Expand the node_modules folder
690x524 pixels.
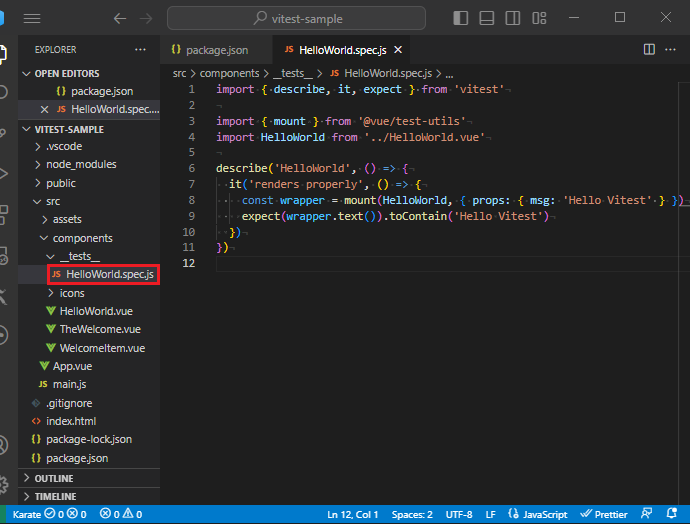point(89,164)
